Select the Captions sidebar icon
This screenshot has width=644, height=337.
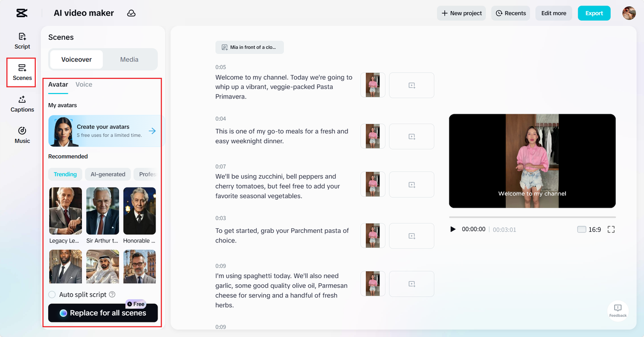coord(22,104)
